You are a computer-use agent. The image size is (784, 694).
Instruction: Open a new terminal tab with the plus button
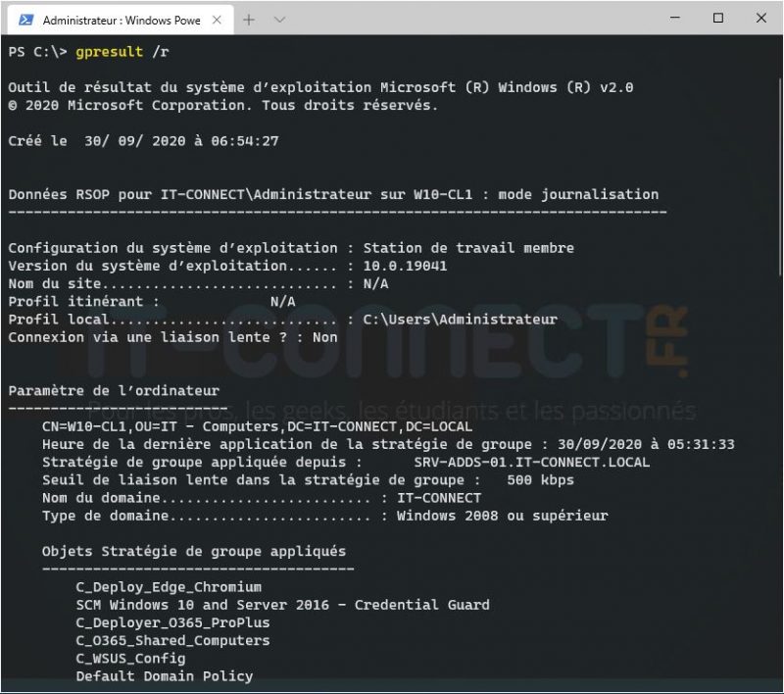coord(249,20)
